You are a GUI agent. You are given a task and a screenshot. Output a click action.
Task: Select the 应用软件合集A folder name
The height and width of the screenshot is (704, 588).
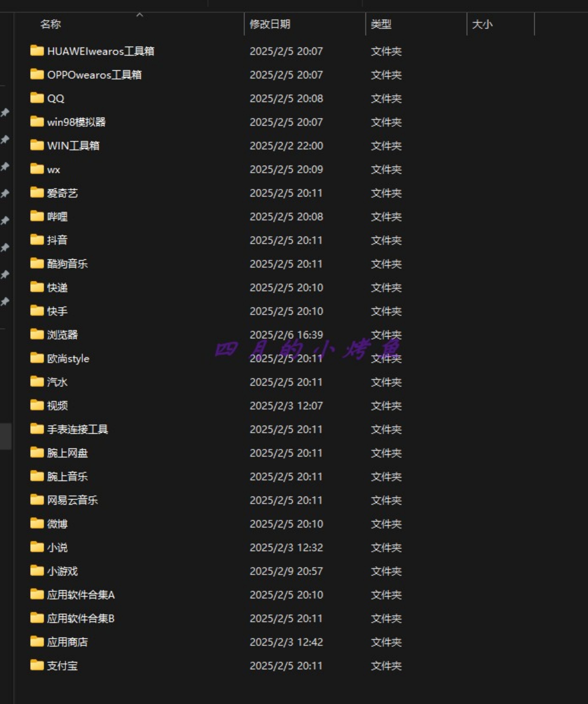81,595
